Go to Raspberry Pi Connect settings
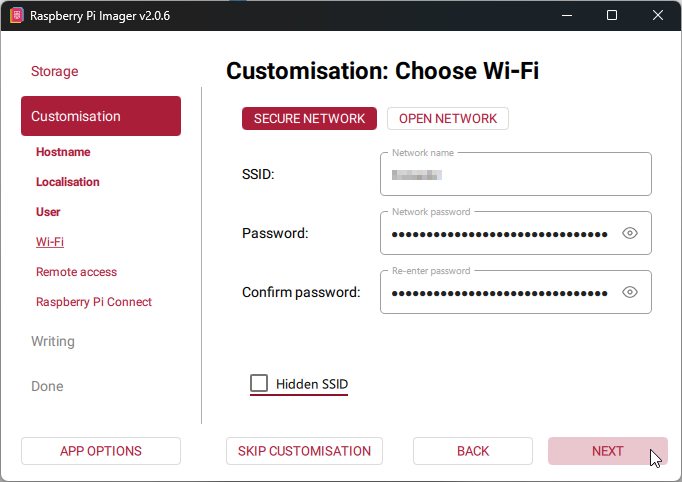Image resolution: width=682 pixels, height=482 pixels. pyautogui.click(x=94, y=302)
